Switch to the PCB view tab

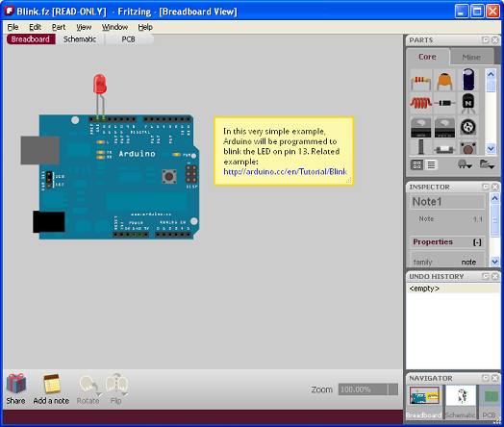pyautogui.click(x=128, y=39)
